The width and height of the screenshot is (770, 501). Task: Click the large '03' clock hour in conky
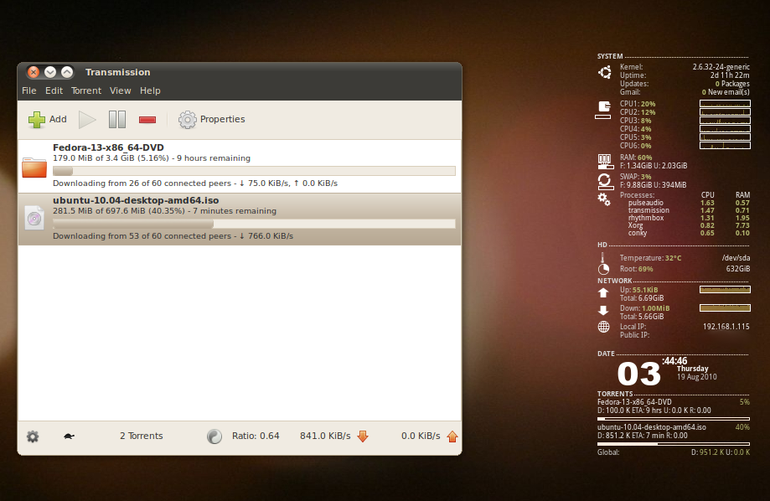point(639,374)
